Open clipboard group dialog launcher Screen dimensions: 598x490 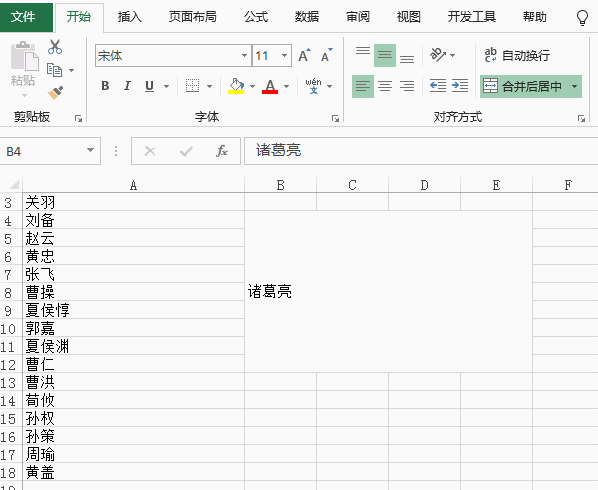coord(78,119)
